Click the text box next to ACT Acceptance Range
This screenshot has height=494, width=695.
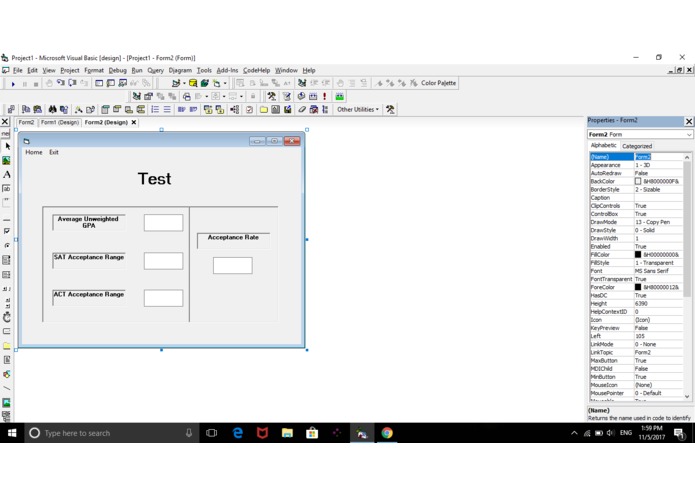click(163, 298)
